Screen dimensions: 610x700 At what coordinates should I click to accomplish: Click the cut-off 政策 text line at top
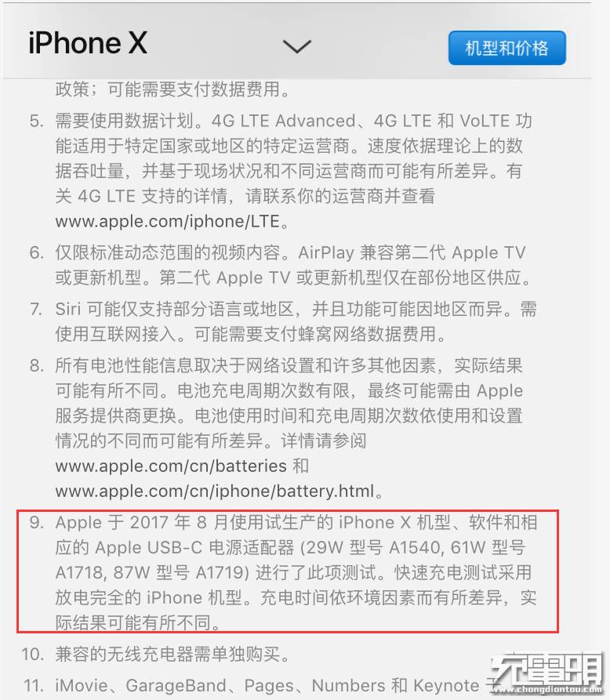tap(172, 89)
